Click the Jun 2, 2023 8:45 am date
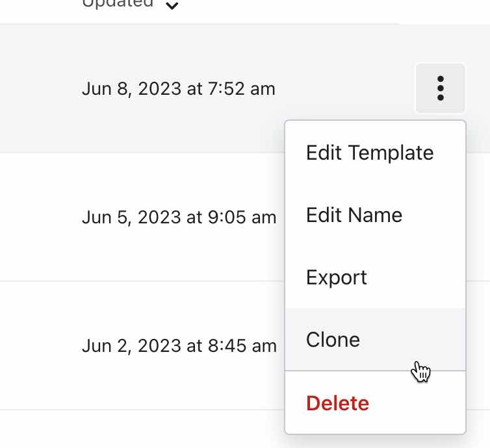490x448 pixels. pyautogui.click(x=179, y=345)
